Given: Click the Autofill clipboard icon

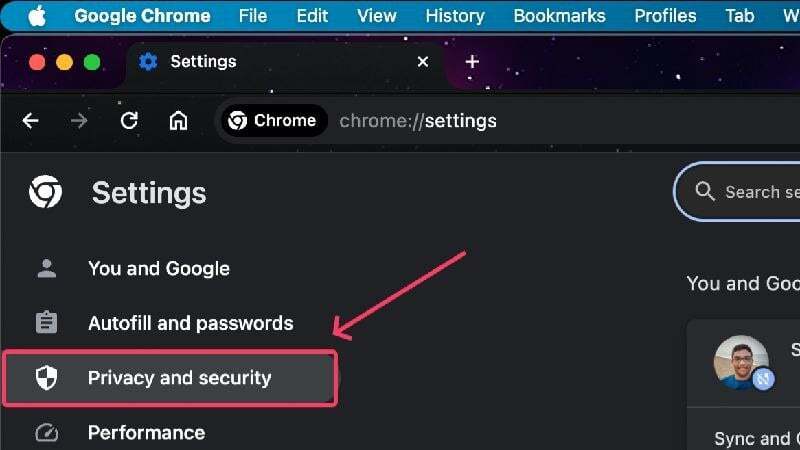Looking at the screenshot, I should (x=46, y=322).
